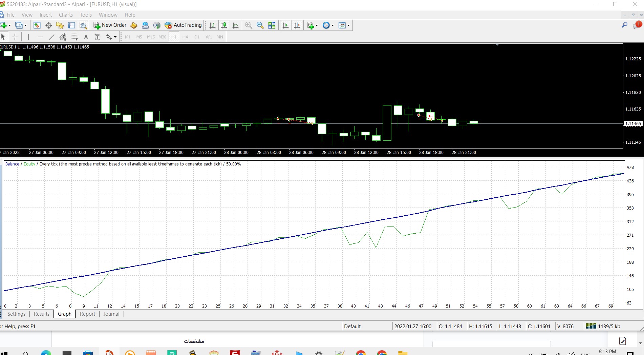644x355 pixels.
Task: Select the H4 timeframe
Action: [185, 37]
